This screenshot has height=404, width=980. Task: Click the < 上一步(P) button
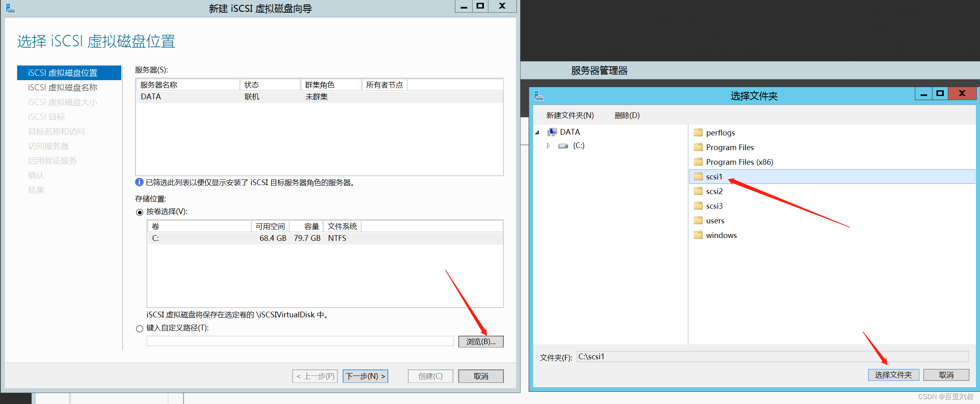point(315,376)
